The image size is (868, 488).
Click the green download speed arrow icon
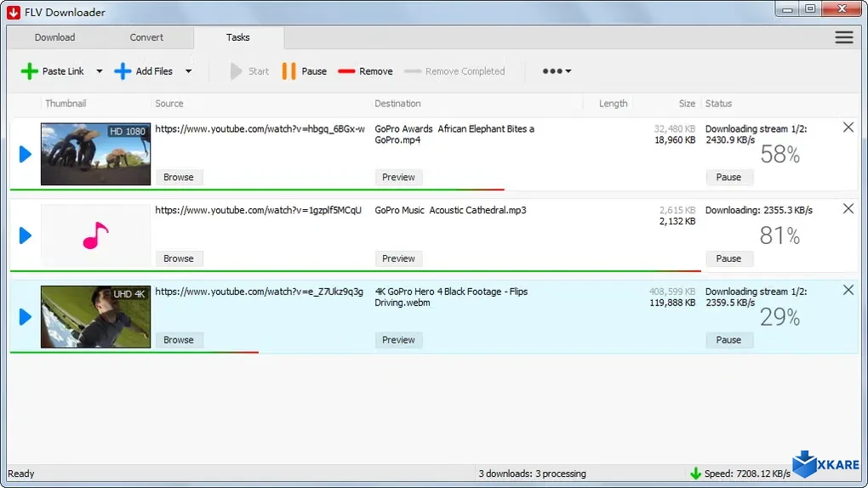695,473
